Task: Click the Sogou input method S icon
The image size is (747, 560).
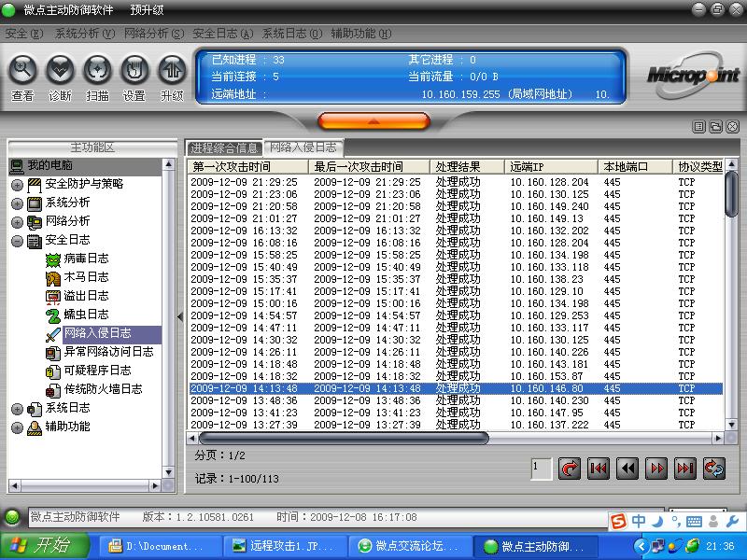Action: click(x=618, y=522)
